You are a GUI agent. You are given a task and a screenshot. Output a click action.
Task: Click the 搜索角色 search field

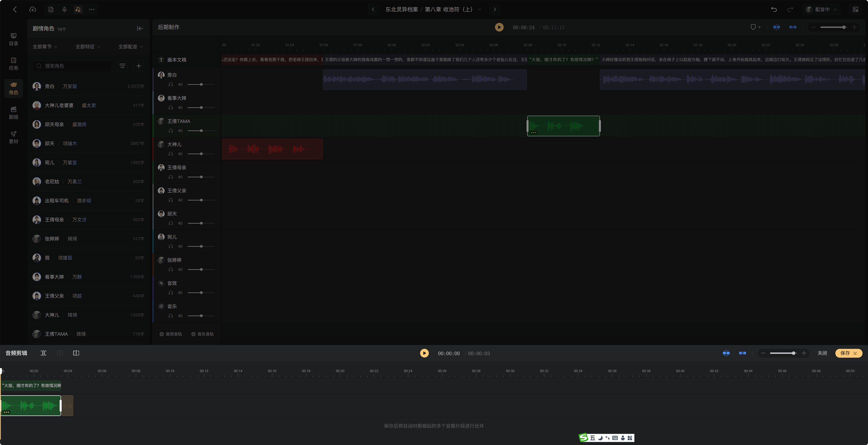click(72, 66)
